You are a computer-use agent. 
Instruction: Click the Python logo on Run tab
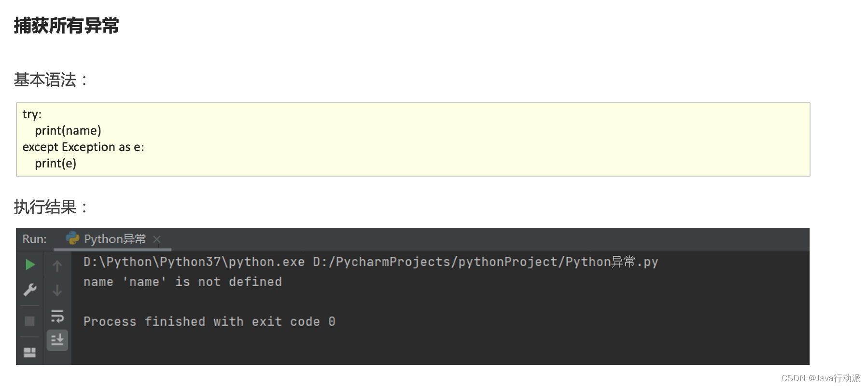(72, 238)
